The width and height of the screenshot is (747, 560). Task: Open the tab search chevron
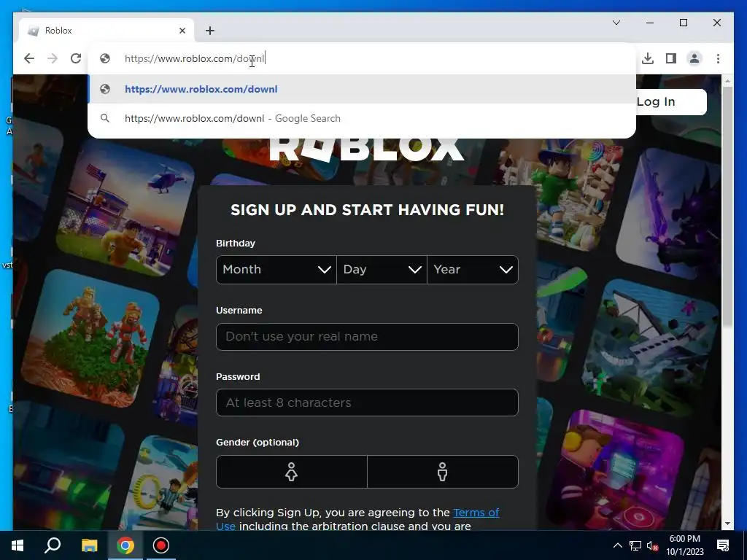point(616,23)
